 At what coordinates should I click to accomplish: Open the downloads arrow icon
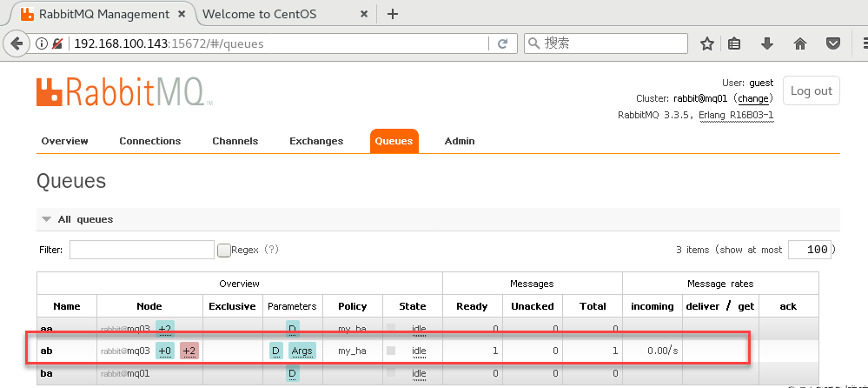(x=766, y=43)
